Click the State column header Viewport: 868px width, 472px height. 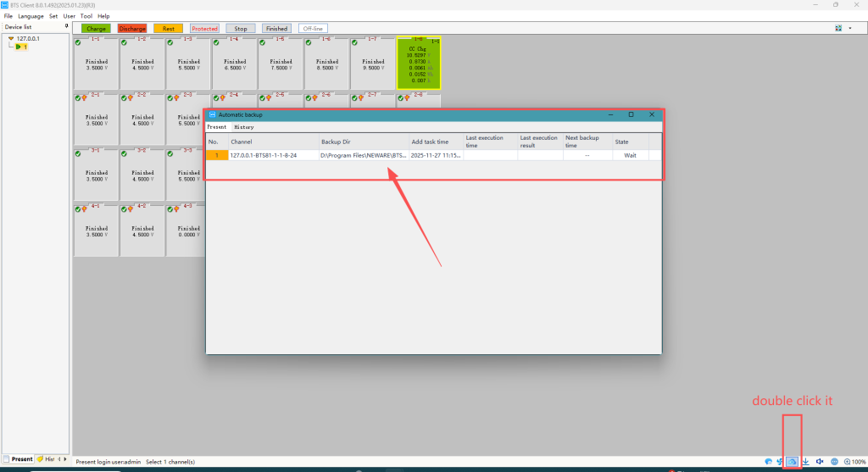coord(630,142)
